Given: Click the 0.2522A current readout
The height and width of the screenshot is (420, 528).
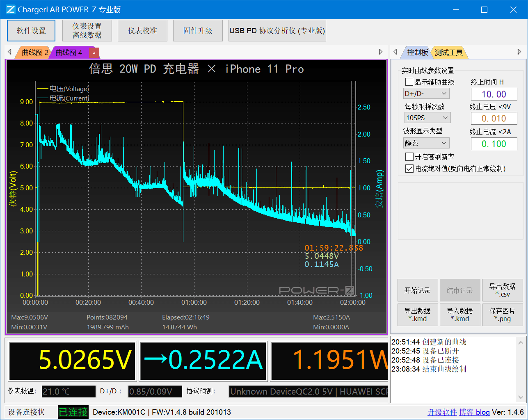Looking at the screenshot, I should (x=203, y=361).
